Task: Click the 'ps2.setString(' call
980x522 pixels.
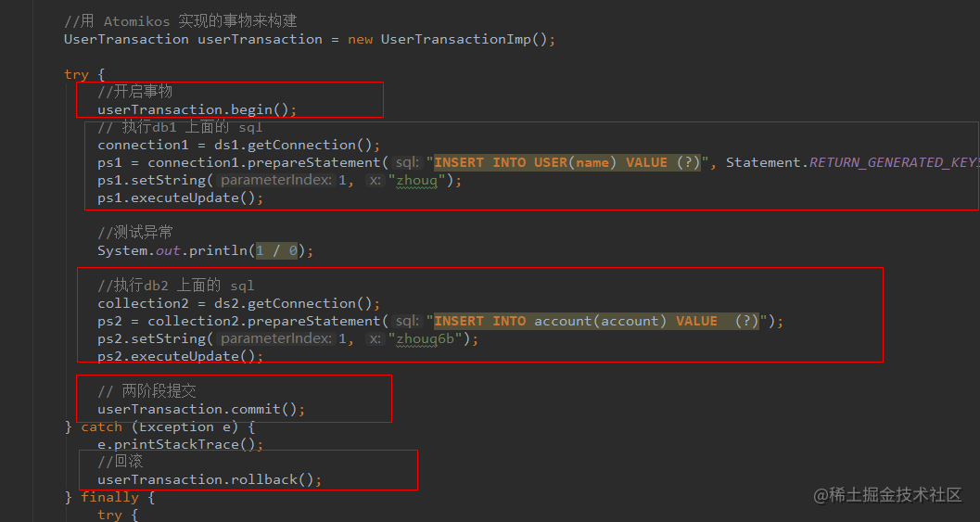Action: click(156, 338)
